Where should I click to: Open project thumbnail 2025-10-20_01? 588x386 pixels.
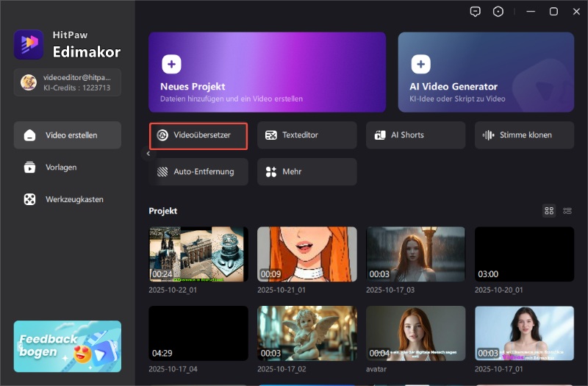tap(524, 254)
